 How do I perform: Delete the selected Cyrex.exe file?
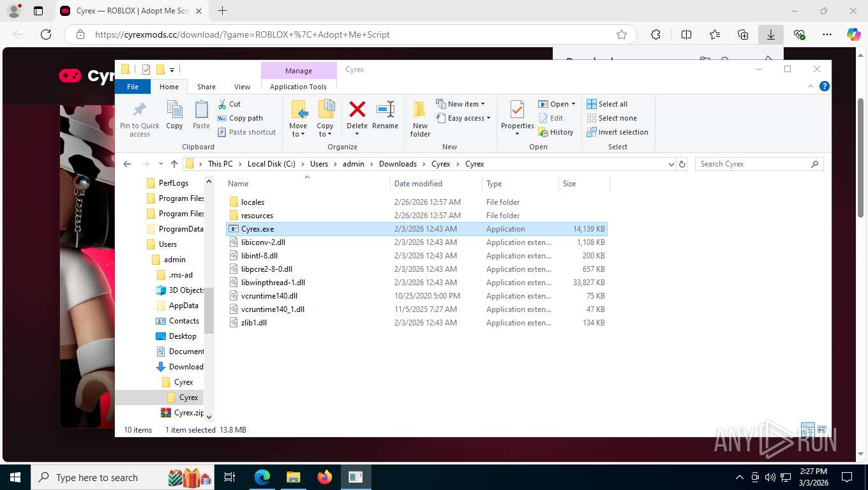coord(357,115)
